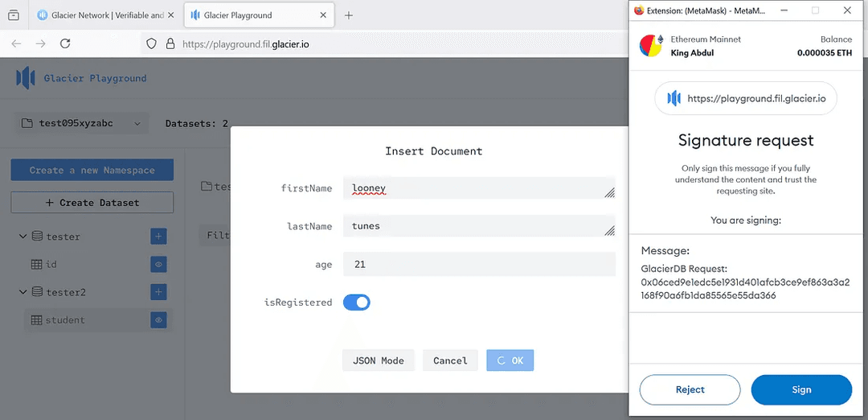Switch to JSON Mode

click(x=378, y=360)
